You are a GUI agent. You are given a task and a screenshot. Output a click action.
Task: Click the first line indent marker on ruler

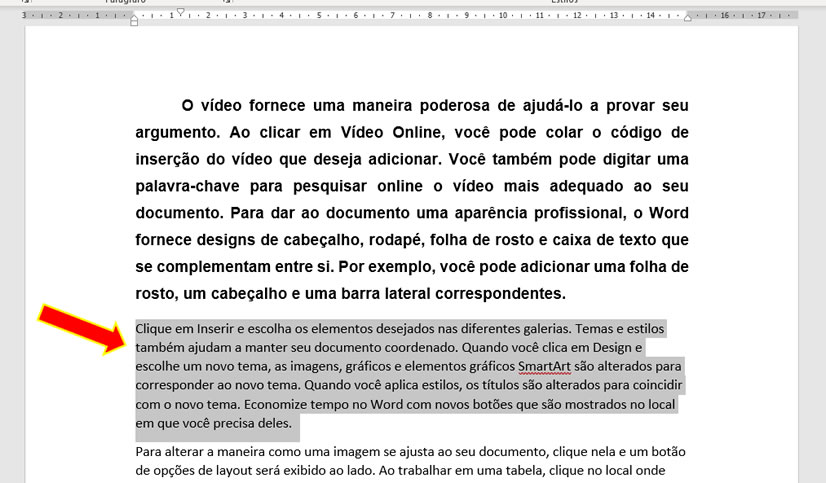(x=181, y=12)
